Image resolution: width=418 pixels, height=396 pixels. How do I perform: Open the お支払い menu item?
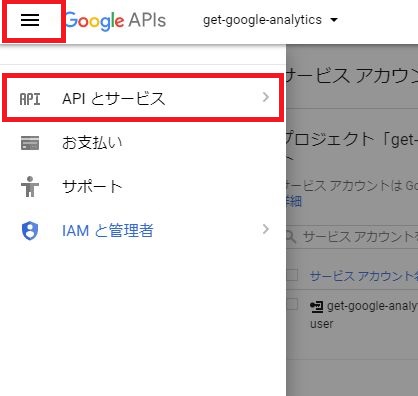143,143
